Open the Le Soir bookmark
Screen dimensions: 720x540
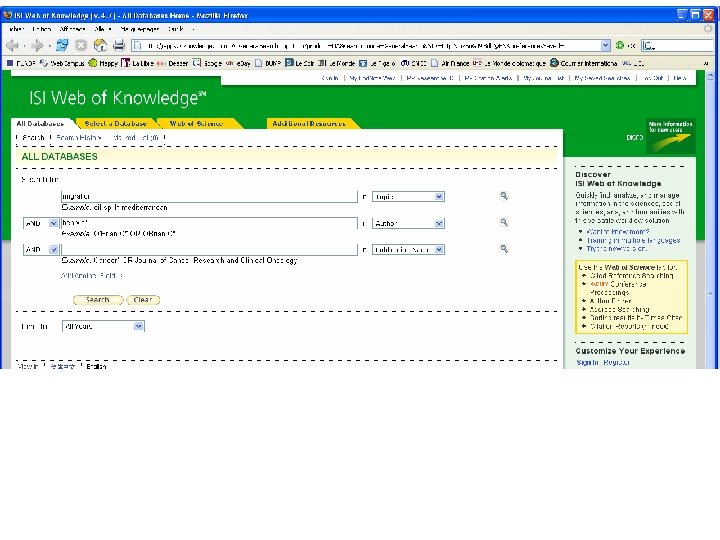click(300, 63)
